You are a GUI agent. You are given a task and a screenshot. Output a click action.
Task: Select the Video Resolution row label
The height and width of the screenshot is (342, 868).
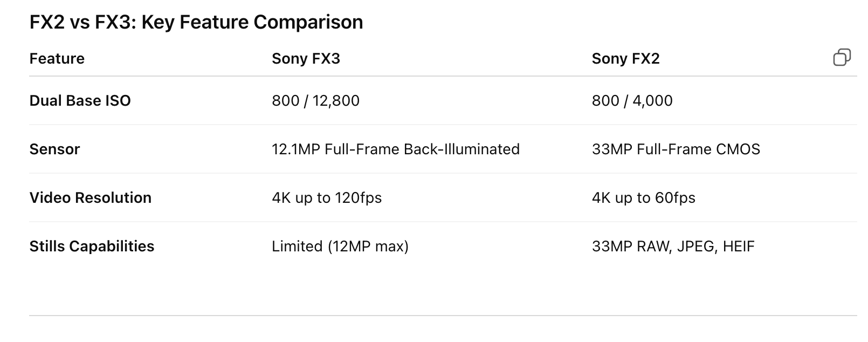tap(91, 198)
